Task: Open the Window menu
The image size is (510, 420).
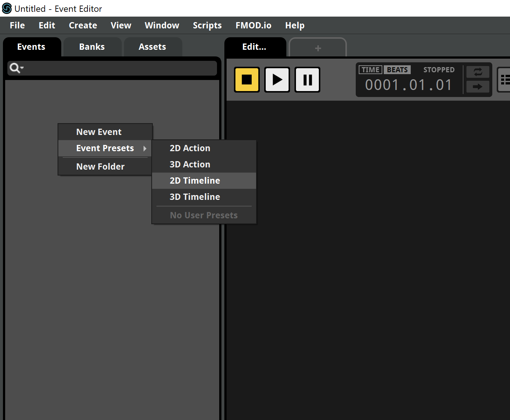Action: click(x=162, y=25)
